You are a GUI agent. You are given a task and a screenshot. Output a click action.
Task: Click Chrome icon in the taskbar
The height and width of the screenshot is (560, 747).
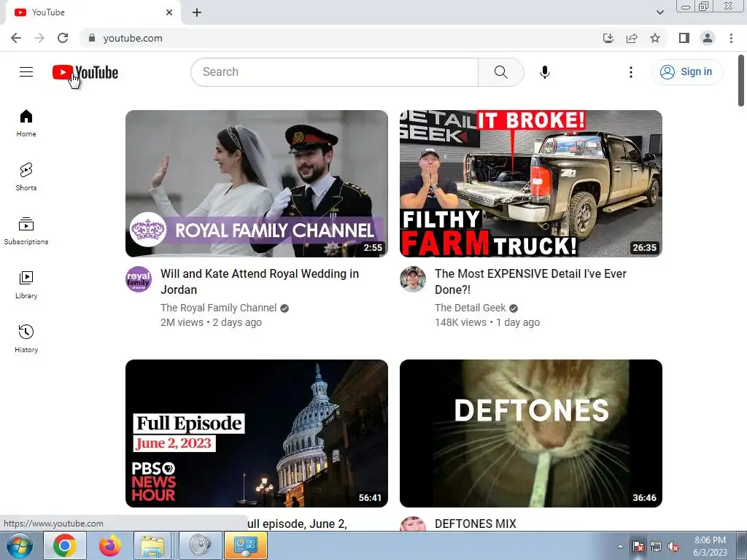pyautogui.click(x=65, y=545)
